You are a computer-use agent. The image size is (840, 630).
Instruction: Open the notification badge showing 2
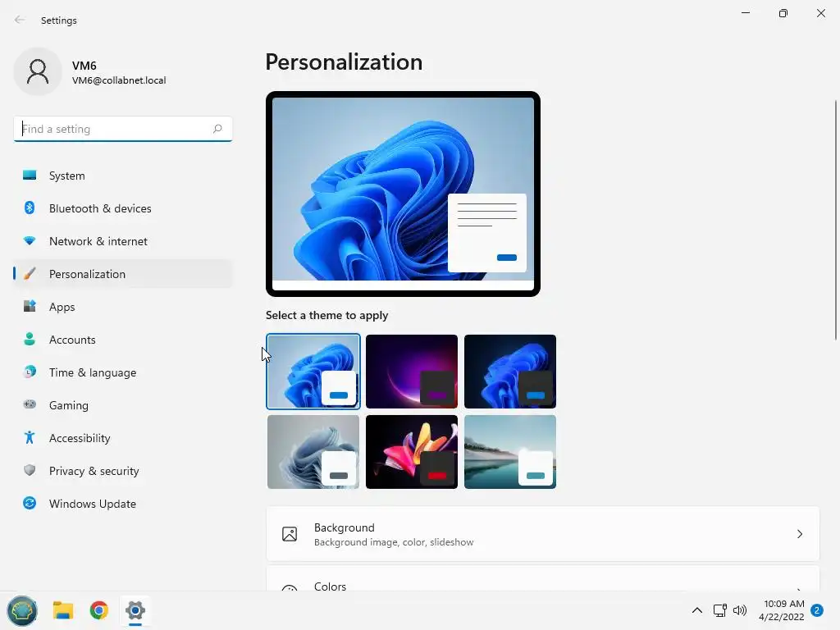tap(817, 610)
